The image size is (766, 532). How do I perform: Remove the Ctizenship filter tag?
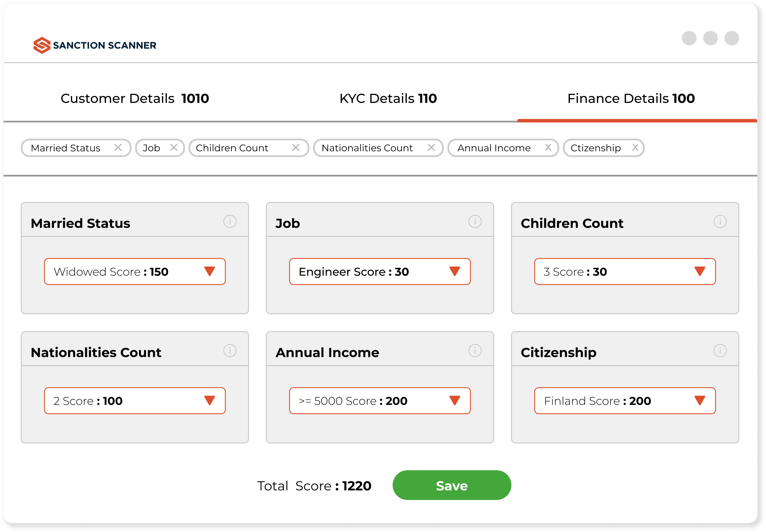pyautogui.click(x=635, y=148)
